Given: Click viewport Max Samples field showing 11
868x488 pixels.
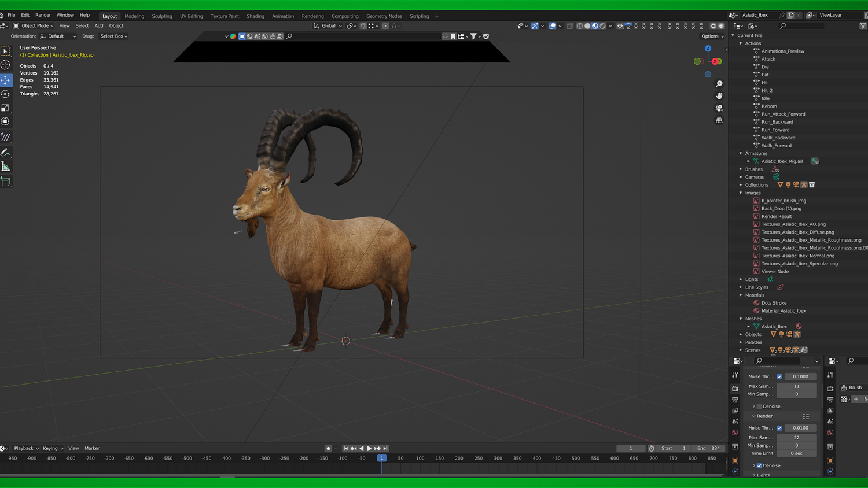Looking at the screenshot, I should (797, 386).
